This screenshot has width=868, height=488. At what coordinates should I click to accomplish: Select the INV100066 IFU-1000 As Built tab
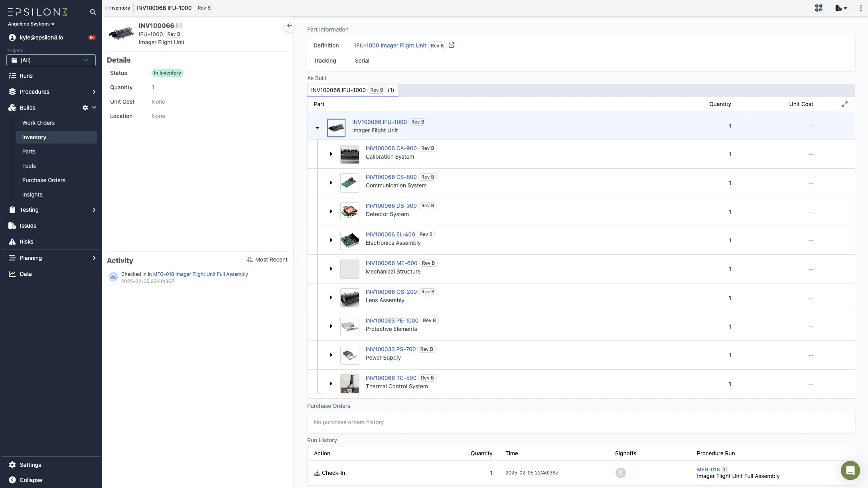352,90
